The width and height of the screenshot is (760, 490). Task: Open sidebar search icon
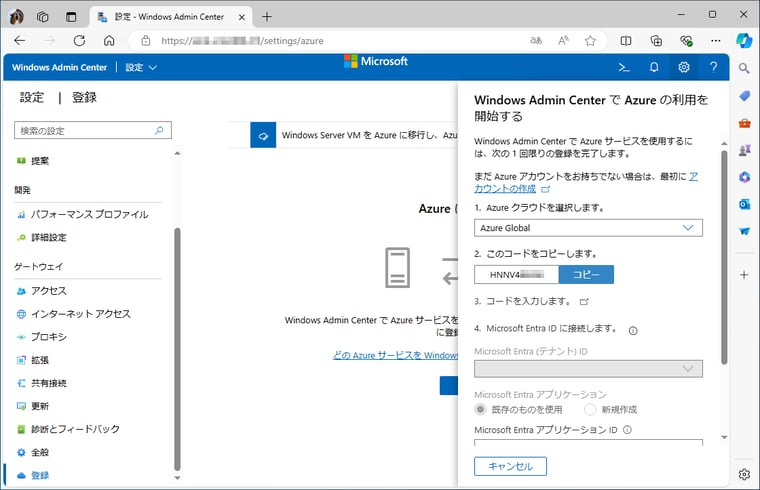(x=744, y=68)
